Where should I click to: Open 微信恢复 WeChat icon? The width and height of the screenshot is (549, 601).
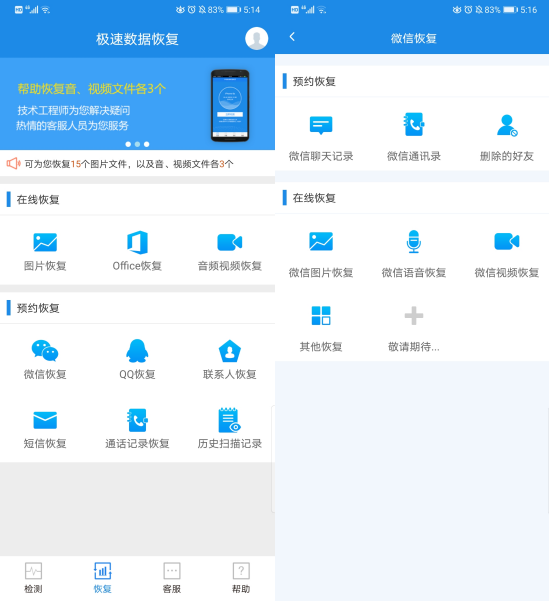pos(45,350)
